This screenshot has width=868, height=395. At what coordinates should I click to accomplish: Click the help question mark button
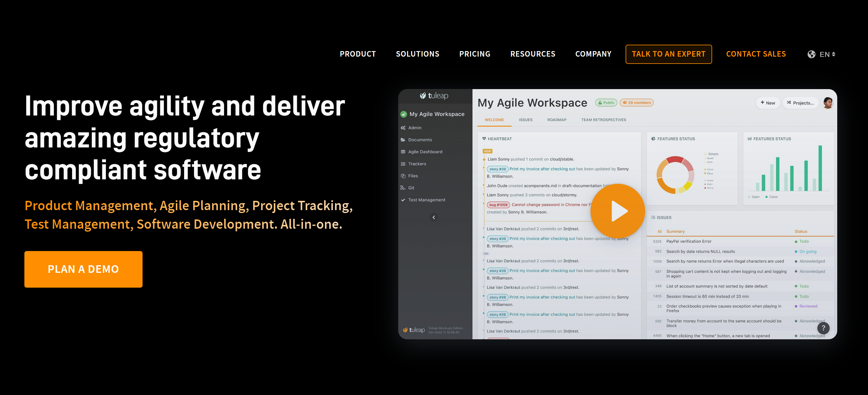[x=823, y=328]
